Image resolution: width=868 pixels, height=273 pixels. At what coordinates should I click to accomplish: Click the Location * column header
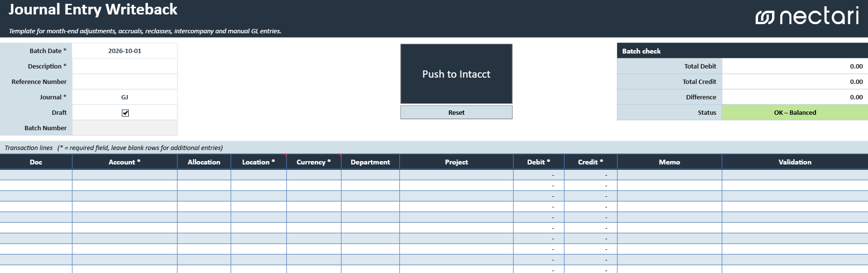[258, 162]
